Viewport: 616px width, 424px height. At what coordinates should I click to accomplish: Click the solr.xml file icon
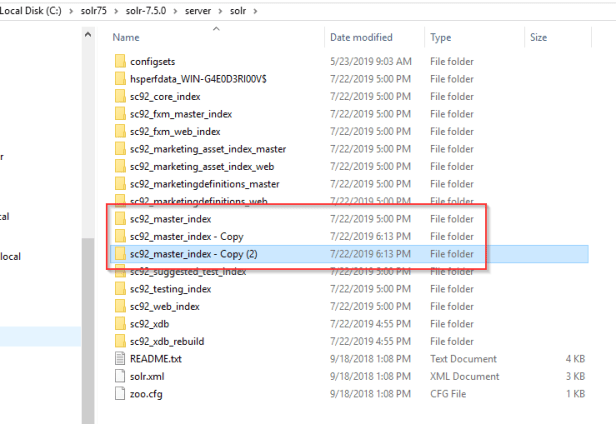pyautogui.click(x=120, y=376)
